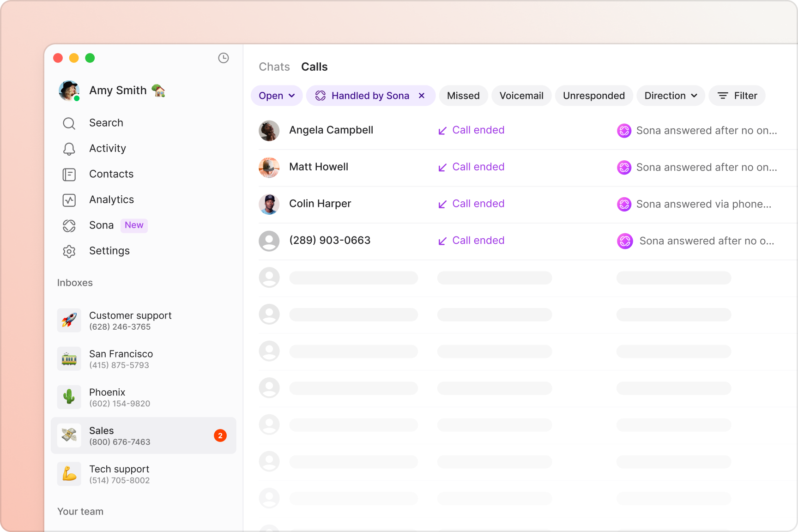Click the Your team section heading
Image resolution: width=798 pixels, height=532 pixels.
pyautogui.click(x=80, y=512)
